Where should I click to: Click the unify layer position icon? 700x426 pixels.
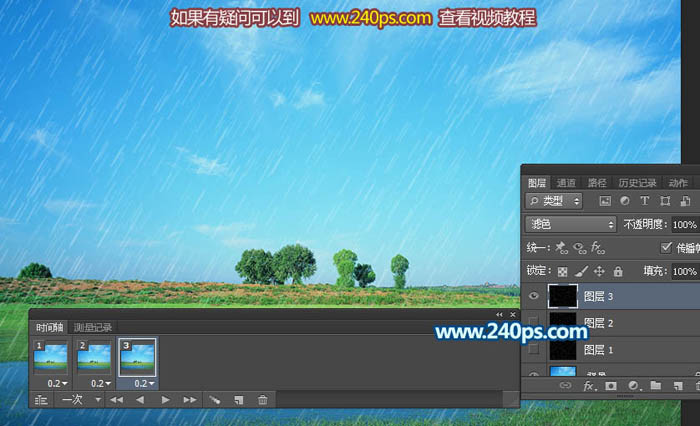tap(561, 248)
